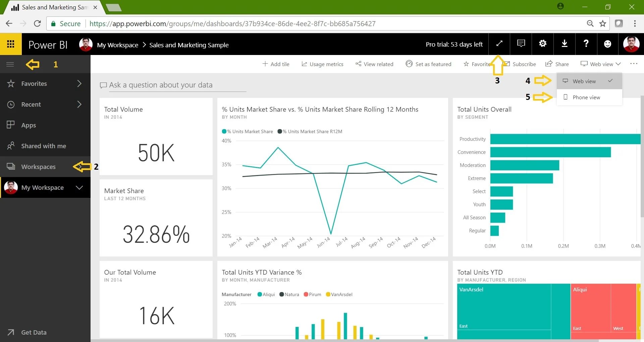Close the Sales and Marketing browser tab
Image resolution: width=644 pixels, height=342 pixels.
pos(95,7)
